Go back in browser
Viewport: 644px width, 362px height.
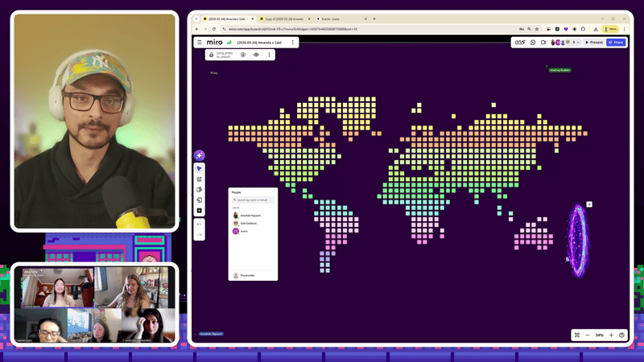coord(197,29)
